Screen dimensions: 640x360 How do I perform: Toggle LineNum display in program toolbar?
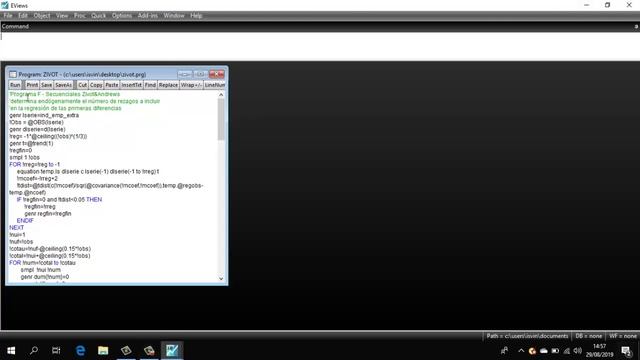coord(215,85)
